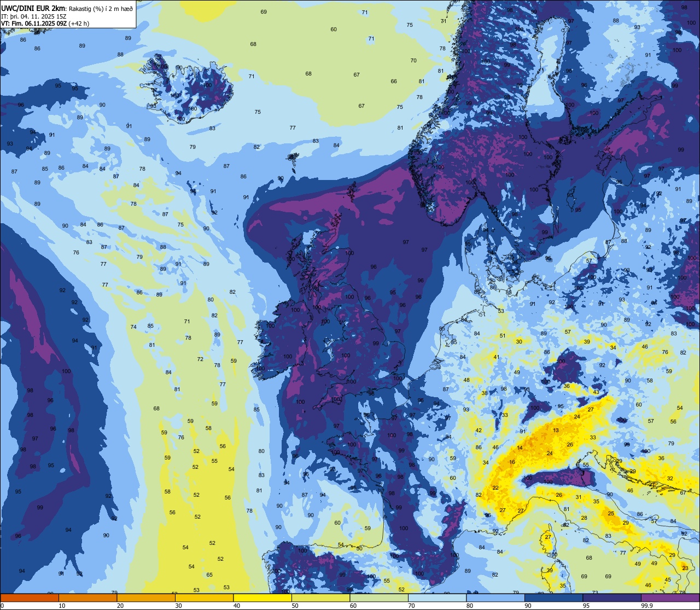700x610 pixels.
Task: Click the (+42 h) forecast offset text
Action: pyautogui.click(x=79, y=24)
